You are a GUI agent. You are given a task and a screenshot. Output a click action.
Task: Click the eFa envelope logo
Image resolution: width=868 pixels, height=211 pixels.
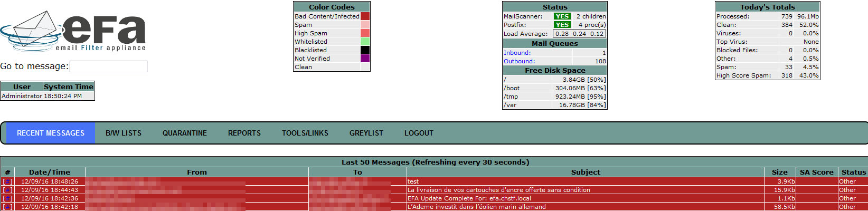pos(73,31)
